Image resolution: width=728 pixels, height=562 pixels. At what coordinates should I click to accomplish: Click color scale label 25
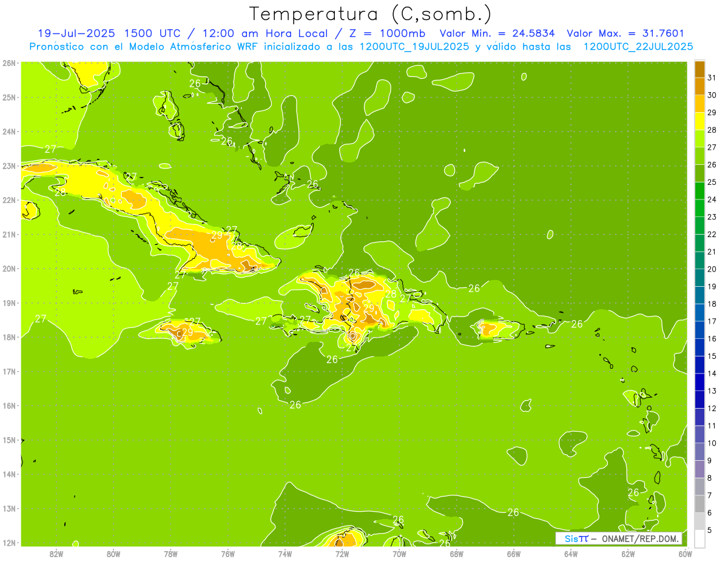(x=712, y=182)
